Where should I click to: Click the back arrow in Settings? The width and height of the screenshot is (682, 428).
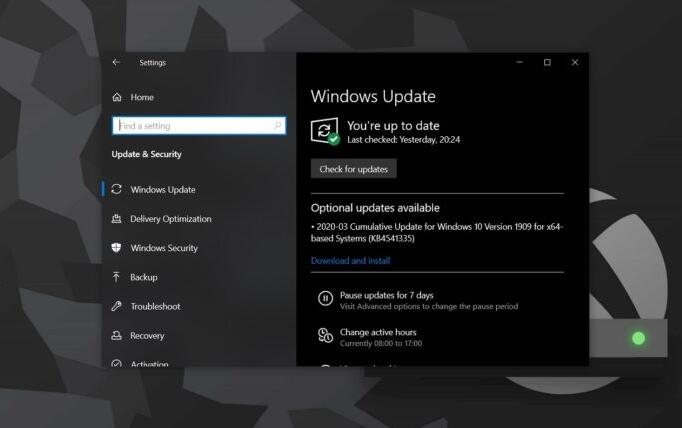point(116,62)
